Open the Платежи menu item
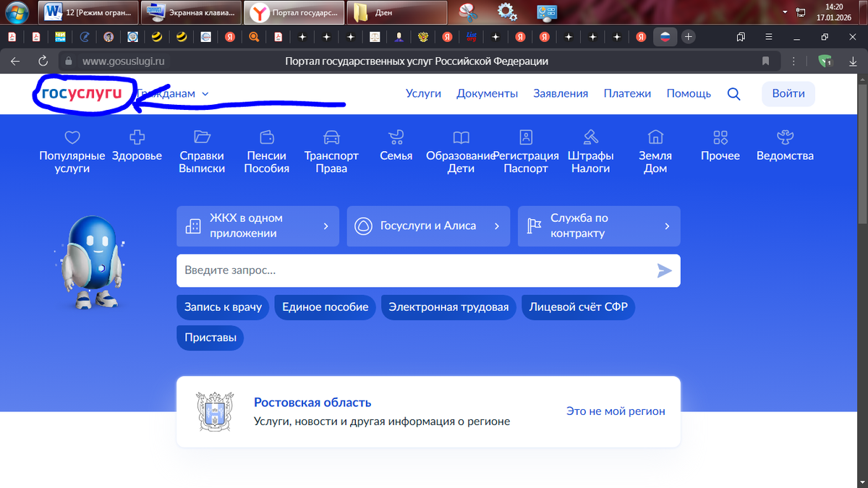Image resolution: width=868 pixels, height=488 pixels. coord(627,93)
